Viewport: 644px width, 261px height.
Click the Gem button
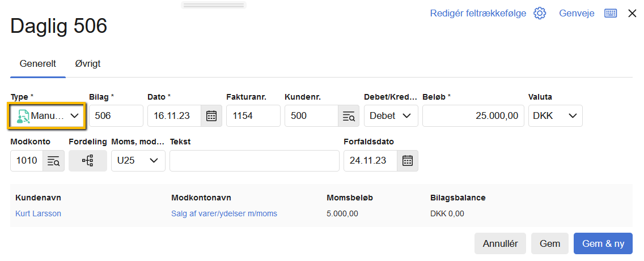click(549, 243)
